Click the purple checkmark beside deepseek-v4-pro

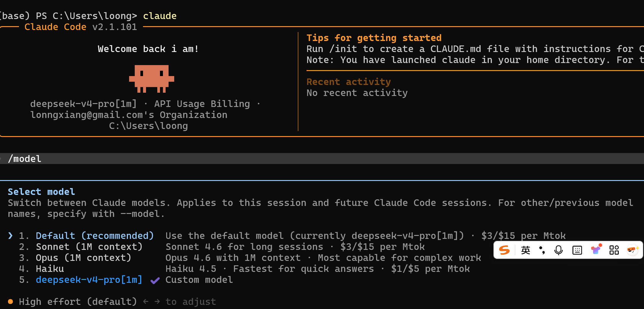coord(155,280)
